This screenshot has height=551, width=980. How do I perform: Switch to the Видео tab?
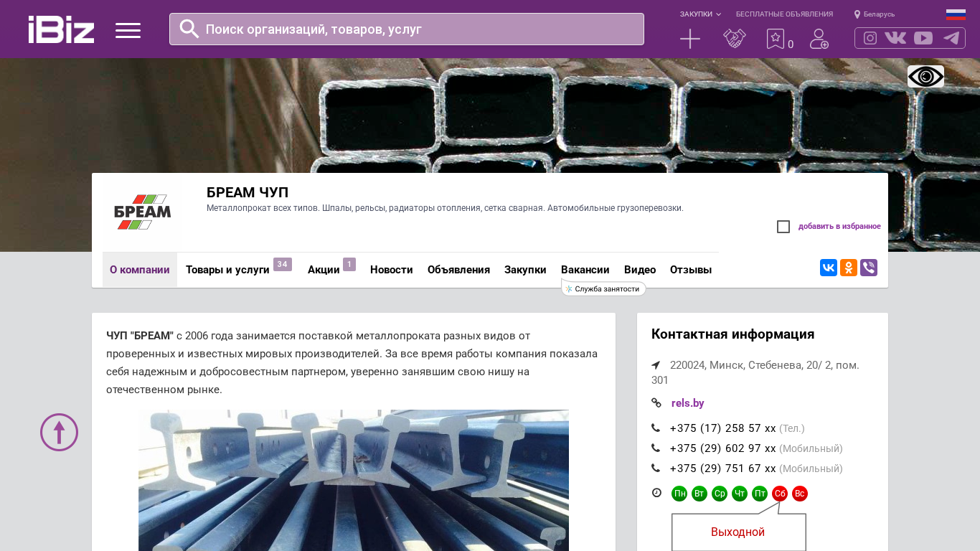coord(640,270)
